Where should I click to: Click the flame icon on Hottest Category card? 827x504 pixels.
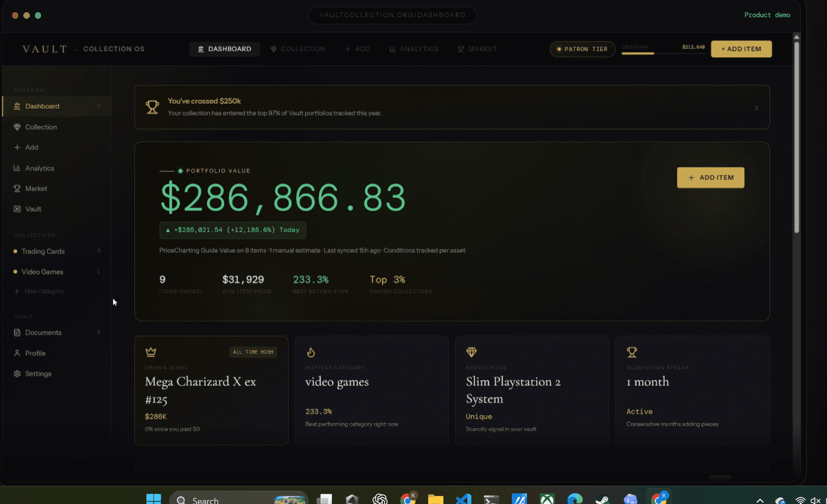click(311, 352)
